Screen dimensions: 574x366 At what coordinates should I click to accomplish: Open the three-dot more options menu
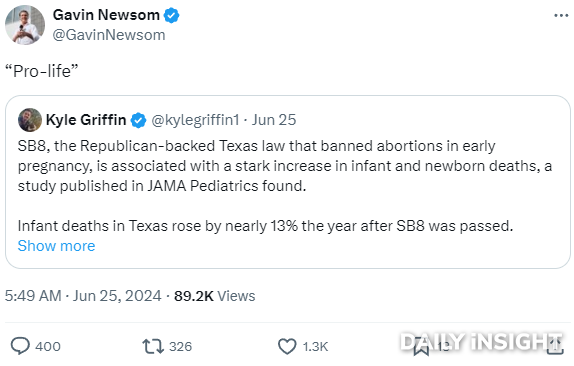pyautogui.click(x=560, y=16)
